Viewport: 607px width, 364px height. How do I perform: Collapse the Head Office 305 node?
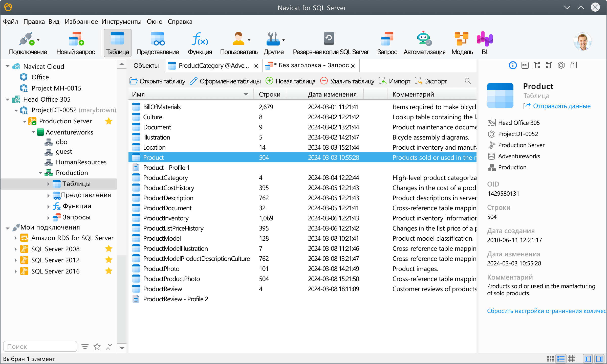click(8, 99)
